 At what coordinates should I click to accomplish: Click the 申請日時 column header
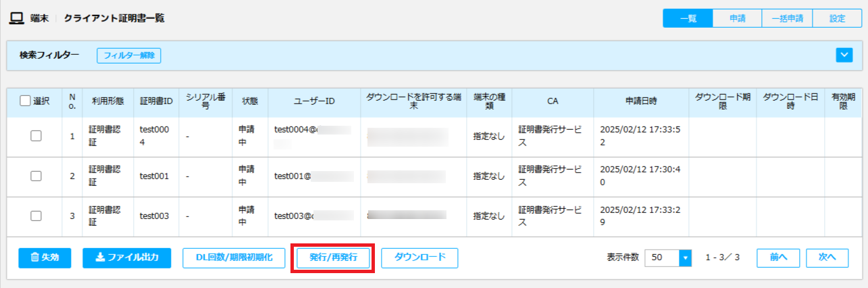640,101
